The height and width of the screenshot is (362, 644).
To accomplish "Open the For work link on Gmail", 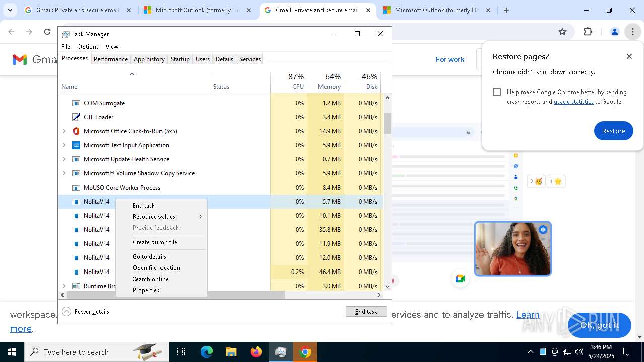I will pyautogui.click(x=450, y=59).
